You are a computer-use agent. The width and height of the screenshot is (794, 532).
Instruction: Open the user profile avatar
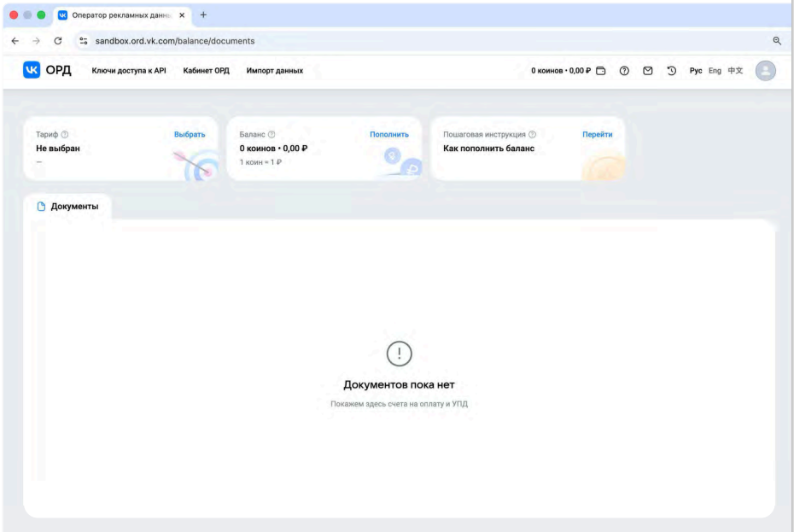coord(766,71)
